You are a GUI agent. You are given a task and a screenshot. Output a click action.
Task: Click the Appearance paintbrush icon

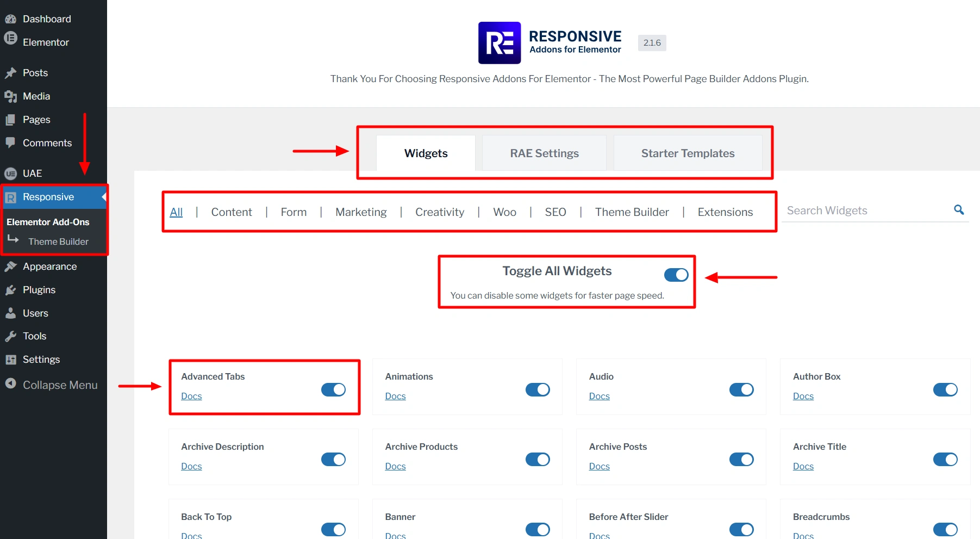click(10, 267)
